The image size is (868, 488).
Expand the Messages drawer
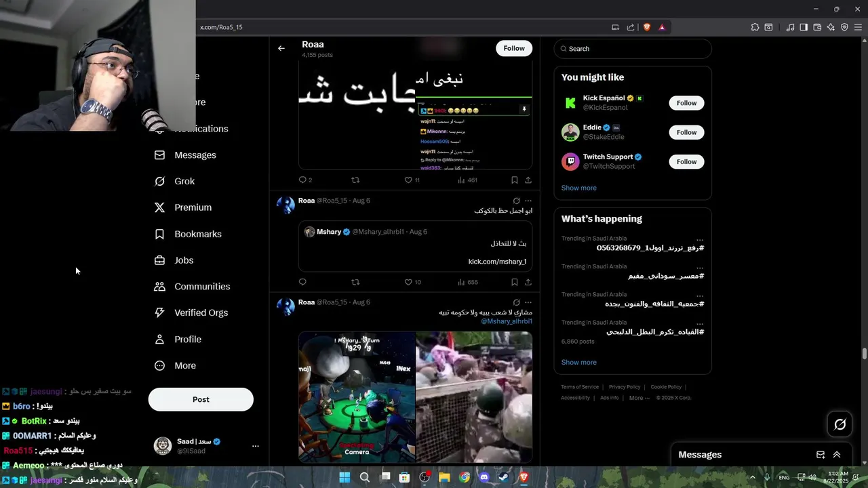click(837, 455)
